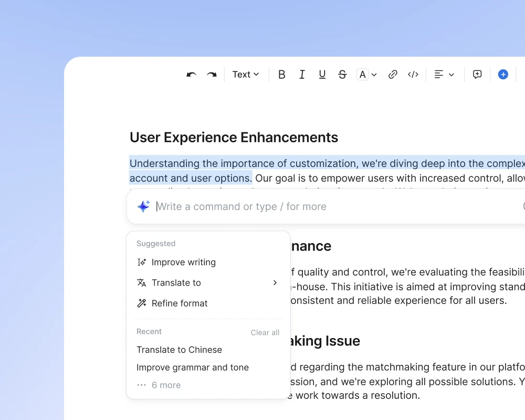Toggle italic formatting
This screenshot has width=525, height=420.
302,75
